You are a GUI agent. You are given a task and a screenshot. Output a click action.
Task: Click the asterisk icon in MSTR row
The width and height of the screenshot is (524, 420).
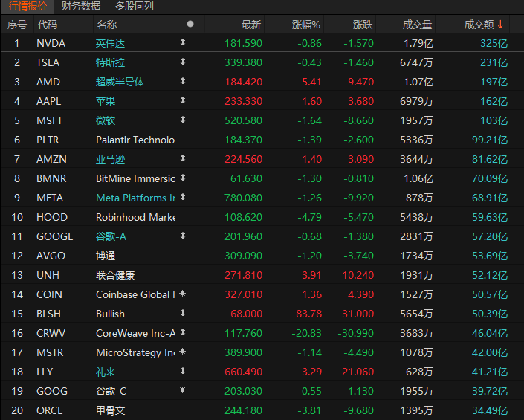(182, 352)
